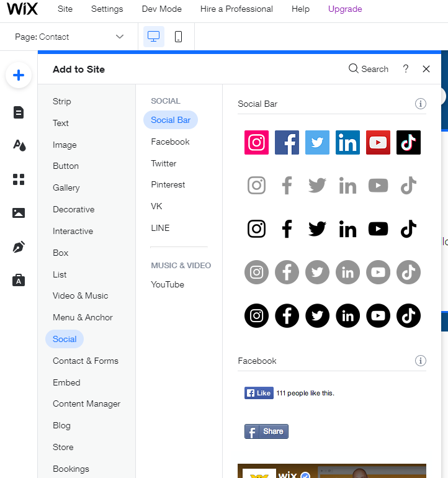Switch to desktop view icon
This screenshot has width=448, height=478.
point(154,37)
